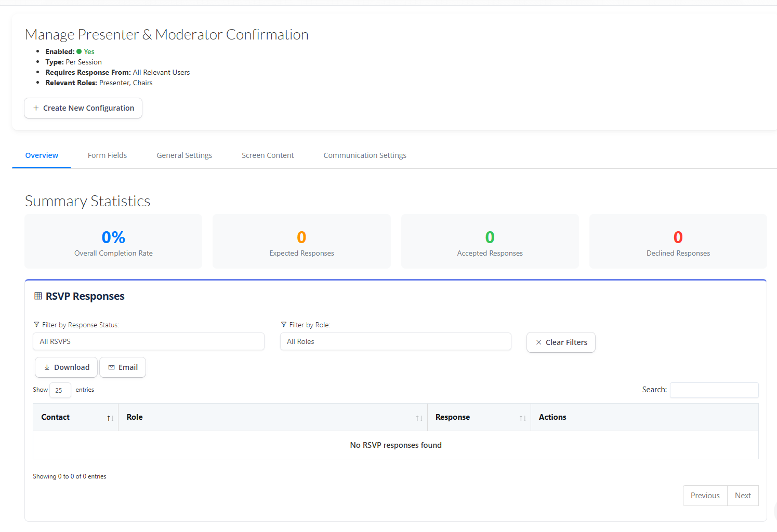Open the Communication Settings tab

click(x=364, y=155)
